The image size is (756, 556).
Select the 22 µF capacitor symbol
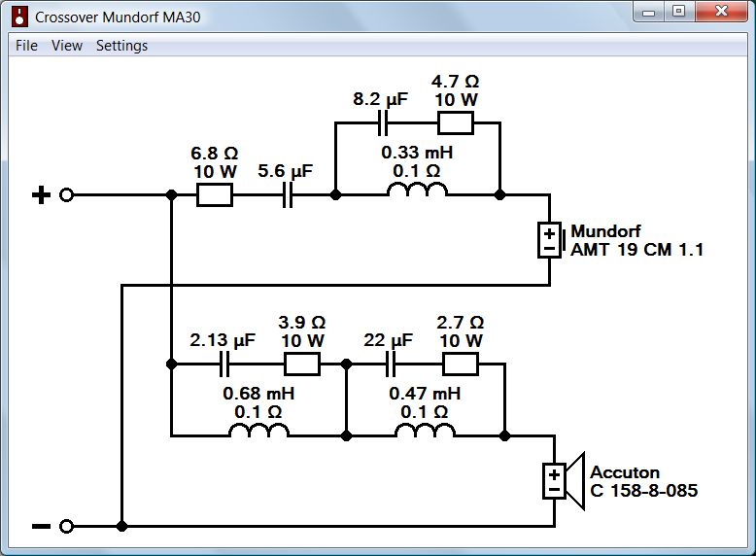[391, 364]
